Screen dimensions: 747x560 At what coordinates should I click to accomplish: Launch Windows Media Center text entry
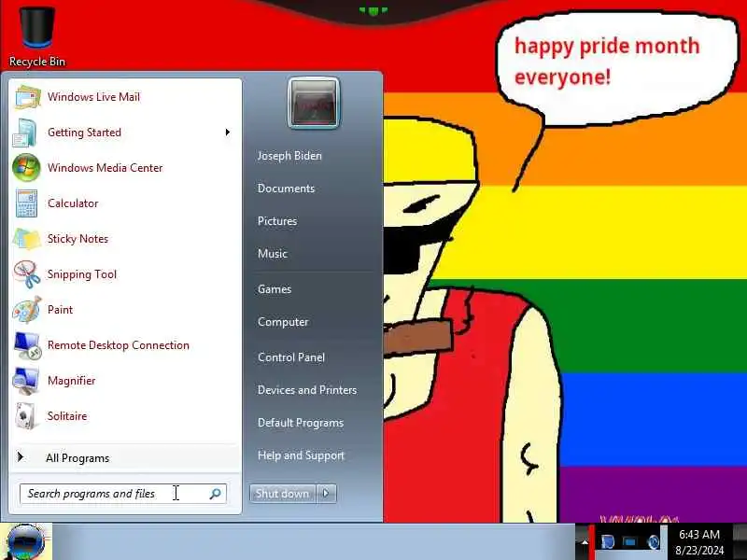click(106, 168)
